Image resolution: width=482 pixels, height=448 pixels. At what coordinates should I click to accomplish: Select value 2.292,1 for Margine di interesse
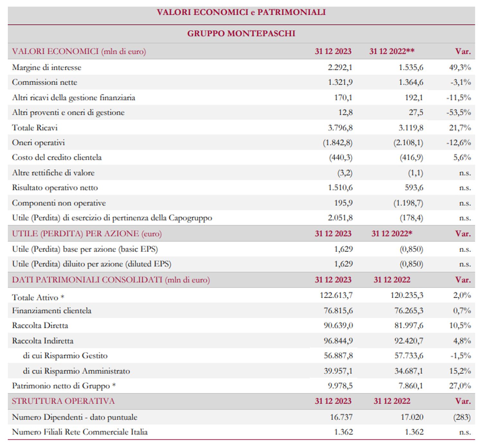340,67
